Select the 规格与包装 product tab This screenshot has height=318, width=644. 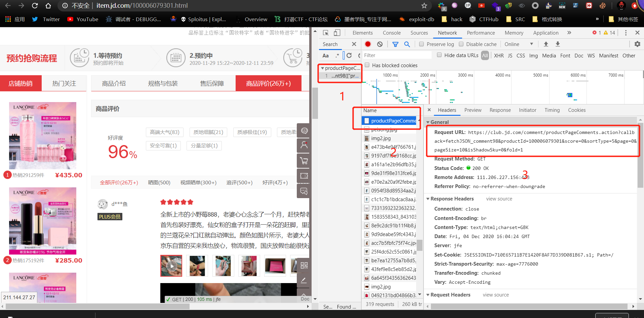pos(163,83)
